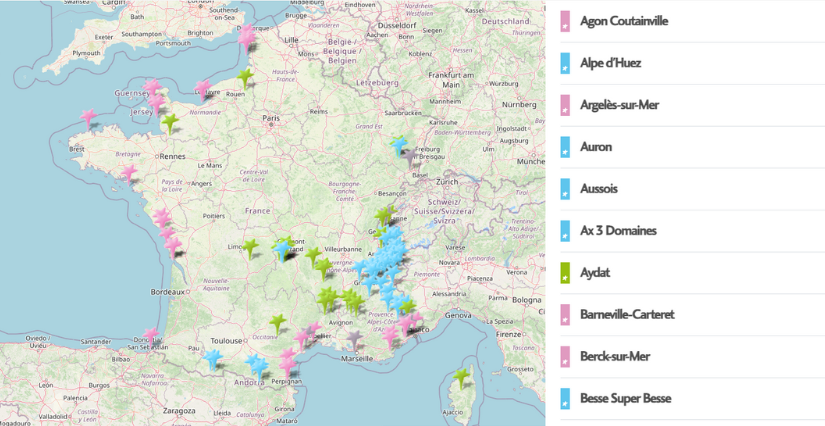825x426 pixels.
Task: Click the pink marker on the northern Channel coast
Action: click(247, 35)
